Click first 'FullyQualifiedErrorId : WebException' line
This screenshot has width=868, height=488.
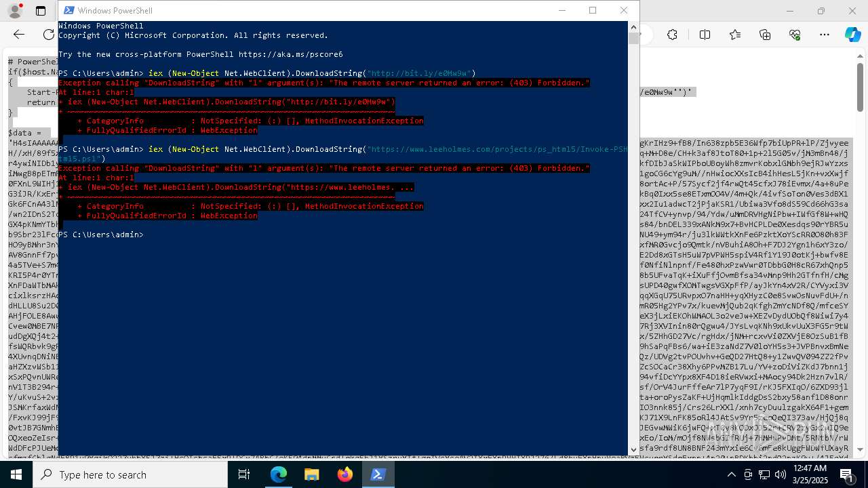(167, 130)
